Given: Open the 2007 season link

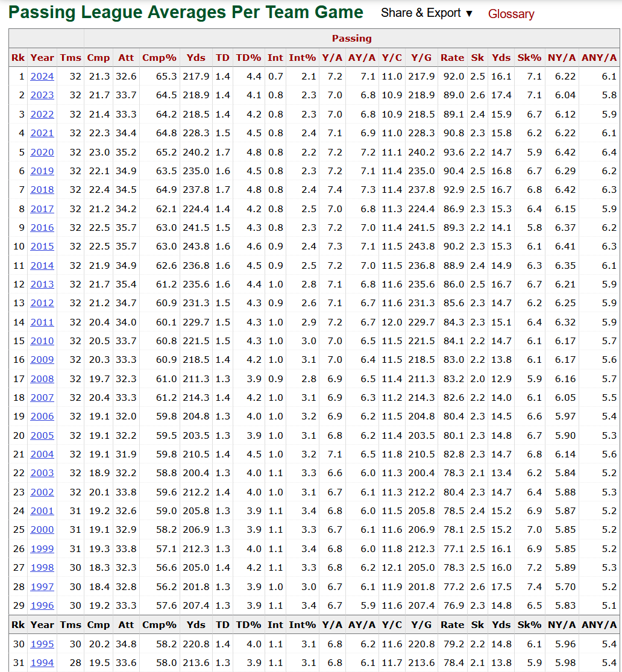Looking at the screenshot, I should pos(42,398).
